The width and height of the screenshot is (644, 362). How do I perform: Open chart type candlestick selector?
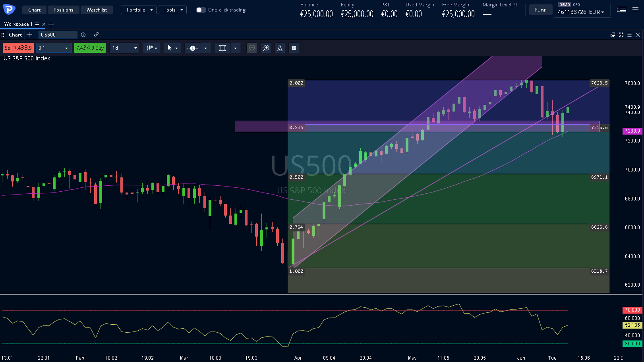point(152,48)
